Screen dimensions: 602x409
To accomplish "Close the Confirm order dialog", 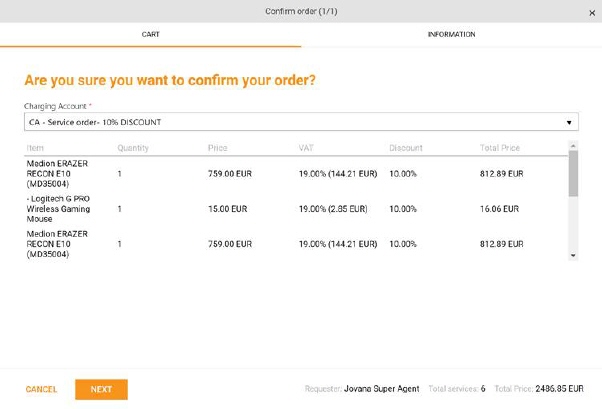I will coord(591,13).
